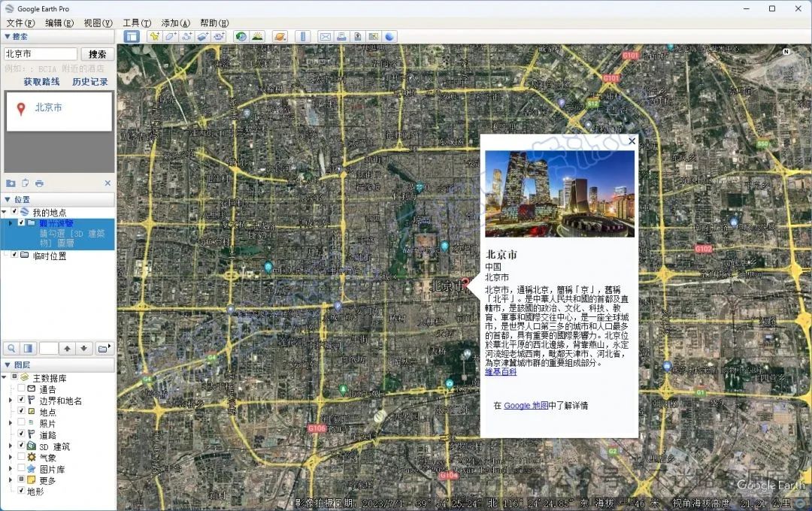Select the Ruler tool
The image size is (812, 511).
303,36
